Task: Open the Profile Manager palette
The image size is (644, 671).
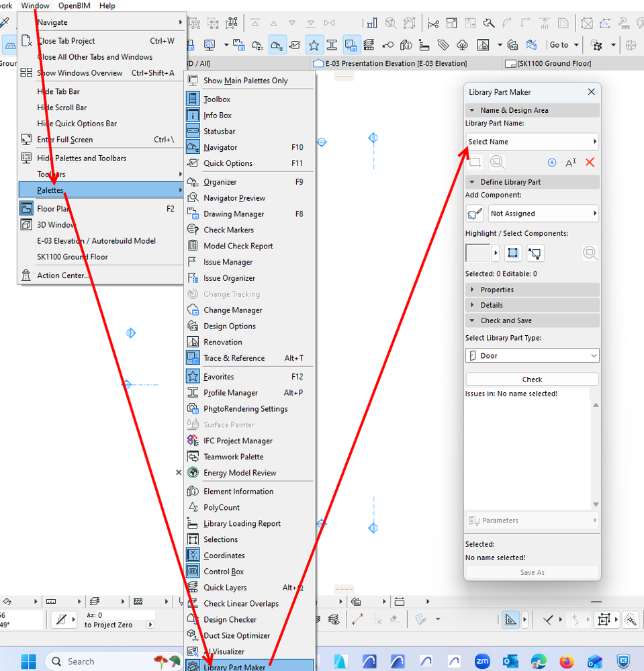Action: click(250, 393)
